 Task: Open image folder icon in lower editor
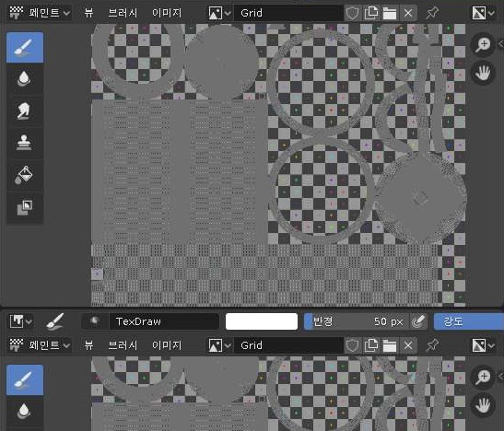click(x=390, y=345)
